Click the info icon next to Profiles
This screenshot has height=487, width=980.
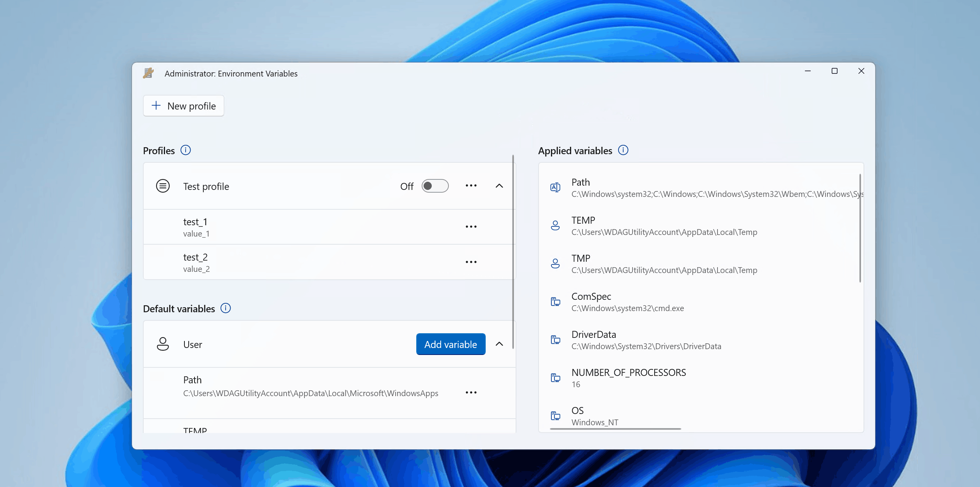[x=185, y=150]
